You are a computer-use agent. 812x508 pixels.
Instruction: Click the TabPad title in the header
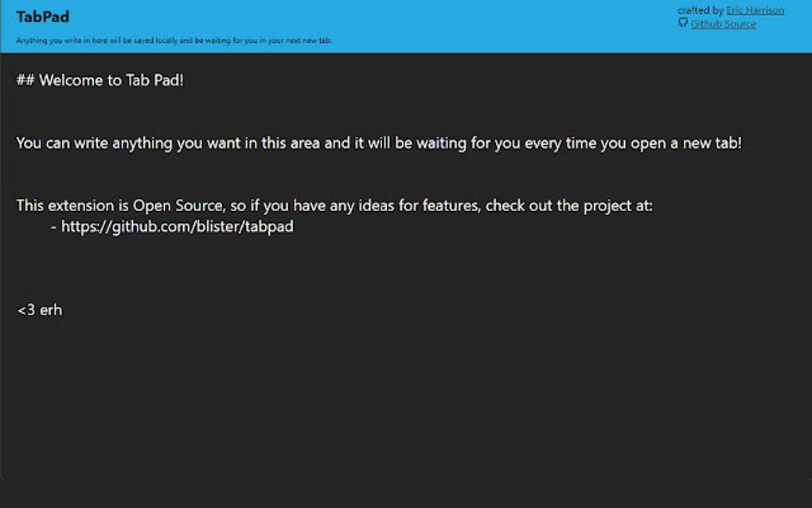[42, 16]
